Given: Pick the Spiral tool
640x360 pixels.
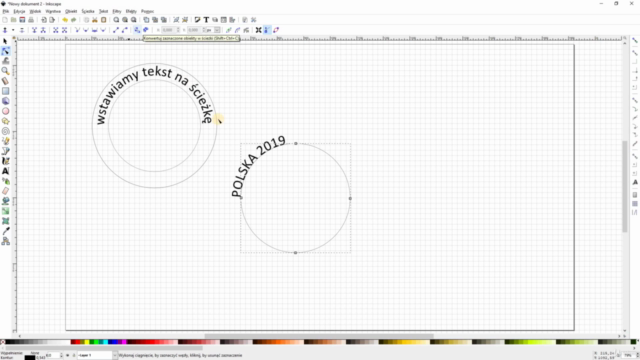Looking at the screenshot, I should [5, 131].
